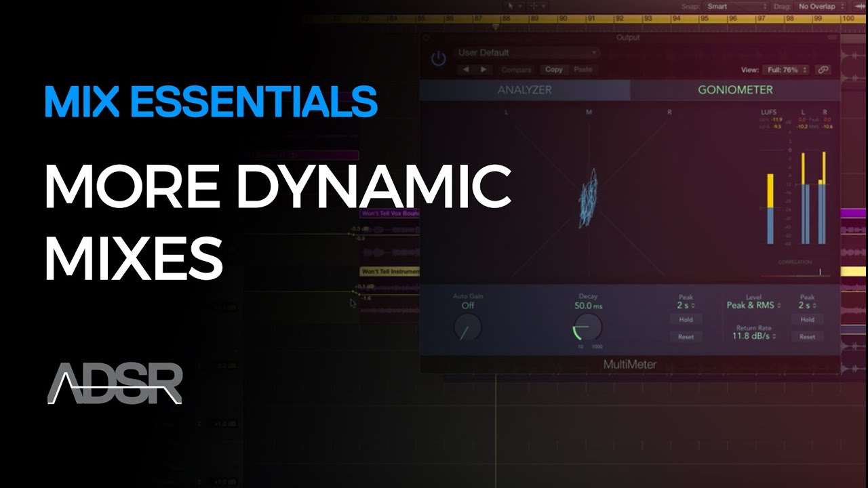Go to the previous preset arrow
Screen dimensions: 868x488
pyautogui.click(x=466, y=69)
